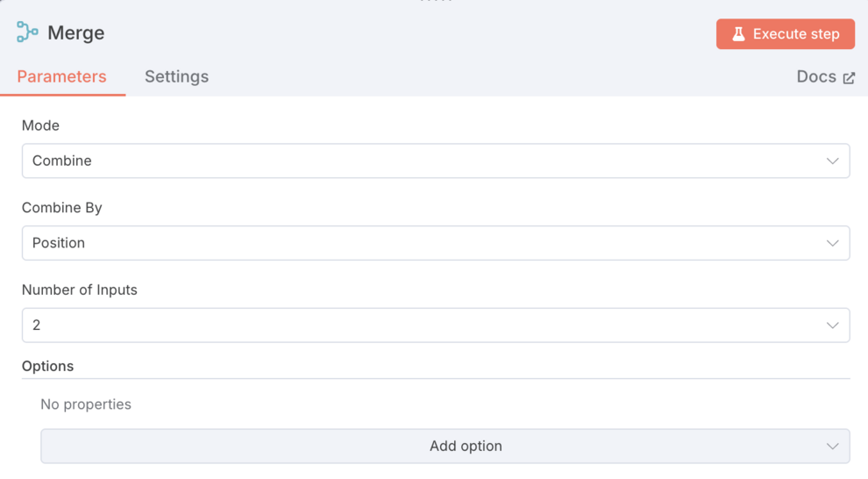Click the Number of Inputs label
Screen dimensions: 868x479
(x=80, y=290)
